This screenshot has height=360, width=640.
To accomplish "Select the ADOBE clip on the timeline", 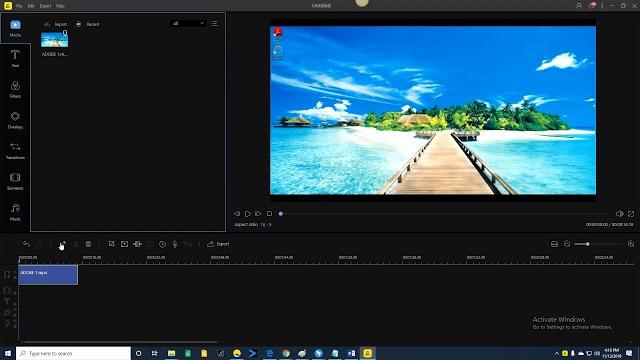I will pyautogui.click(x=48, y=275).
